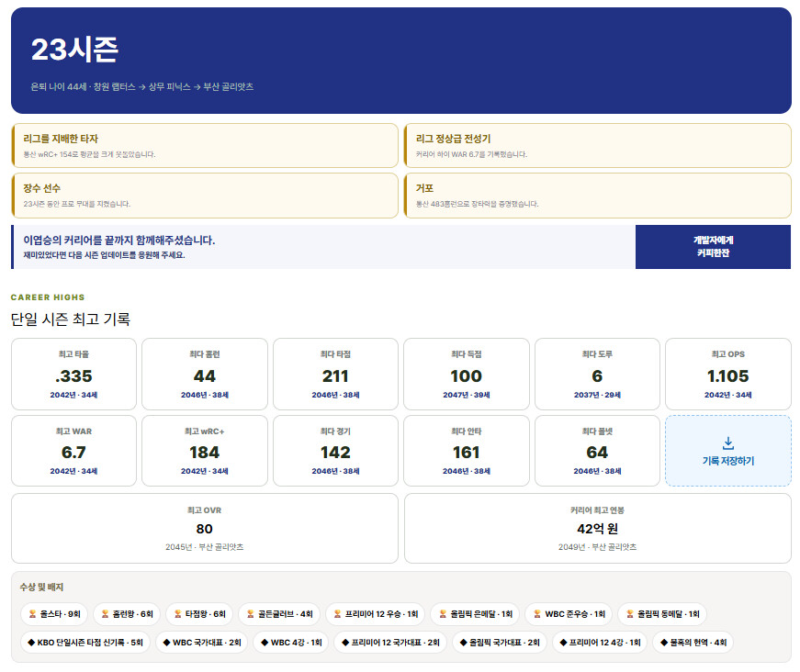Click the 2045년 · 부산 골리앗츠 caption
800x672 pixels.
[x=205, y=547]
